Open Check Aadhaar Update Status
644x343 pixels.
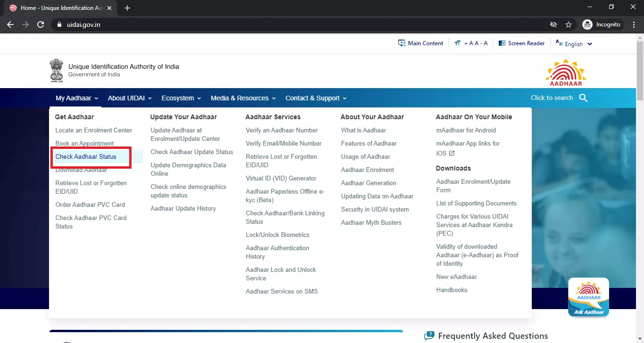point(192,152)
